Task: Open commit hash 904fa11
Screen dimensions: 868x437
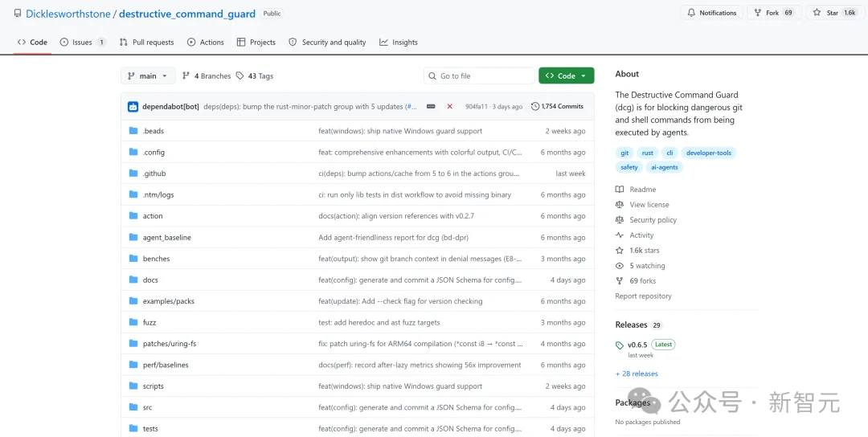Action: (x=476, y=107)
